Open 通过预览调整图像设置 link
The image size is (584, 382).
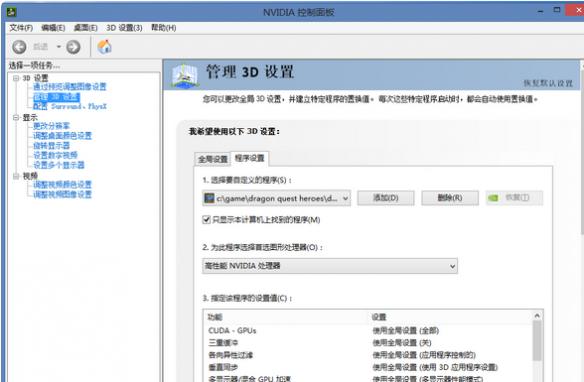70,87
